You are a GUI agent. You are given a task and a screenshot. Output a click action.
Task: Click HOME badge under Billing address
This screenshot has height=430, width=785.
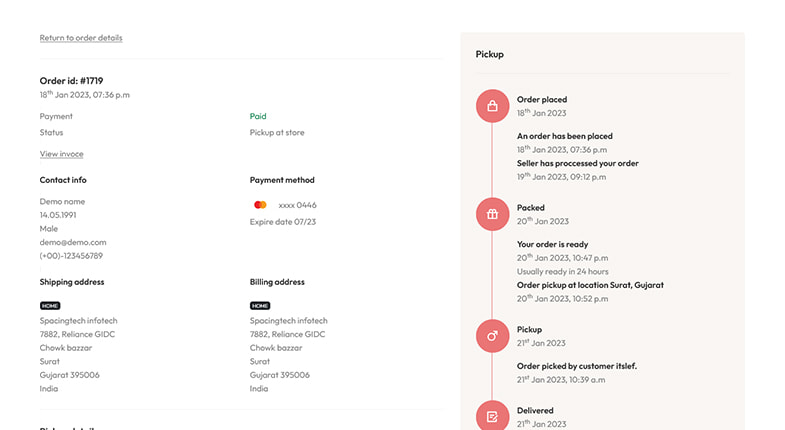click(260, 305)
